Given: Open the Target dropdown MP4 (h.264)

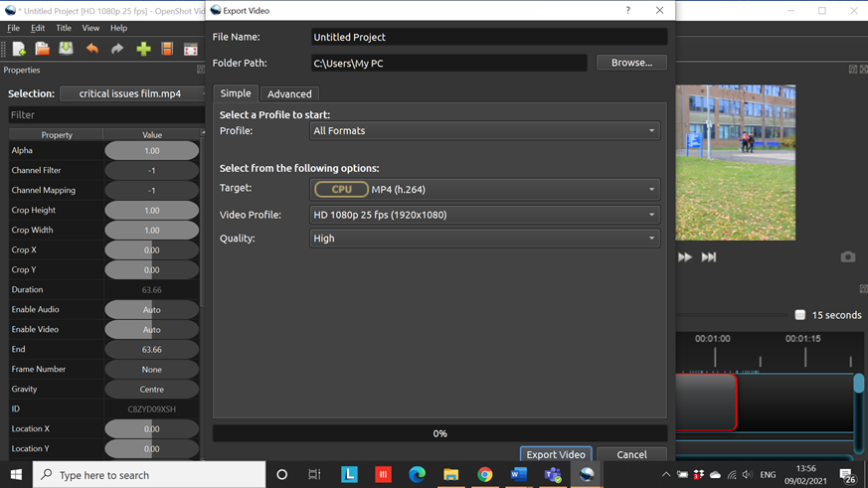Looking at the screenshot, I should click(484, 189).
